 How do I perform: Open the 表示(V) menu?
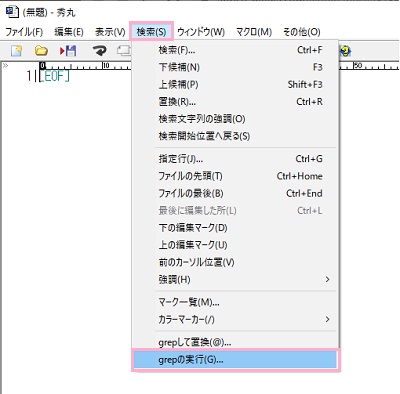point(110,32)
